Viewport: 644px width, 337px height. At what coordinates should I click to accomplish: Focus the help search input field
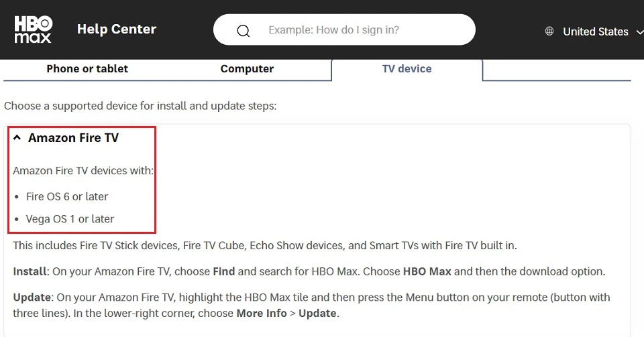[x=344, y=29]
